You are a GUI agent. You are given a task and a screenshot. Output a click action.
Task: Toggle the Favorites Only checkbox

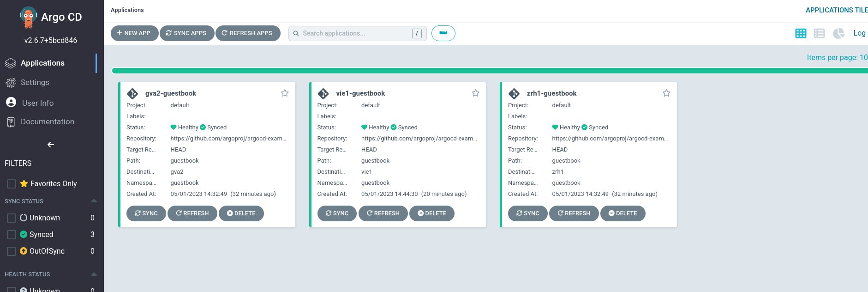12,184
